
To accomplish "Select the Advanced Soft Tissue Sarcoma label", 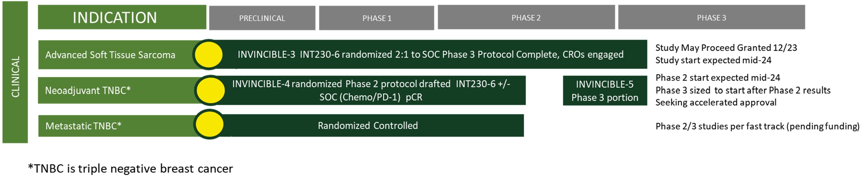I will [110, 55].
